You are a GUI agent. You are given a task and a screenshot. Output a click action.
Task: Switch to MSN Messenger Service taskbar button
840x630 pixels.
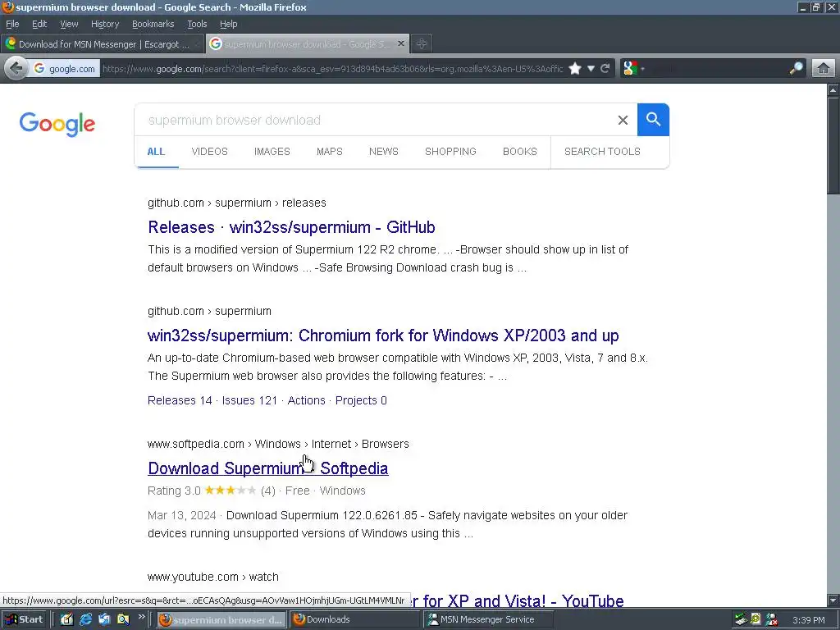487,619
